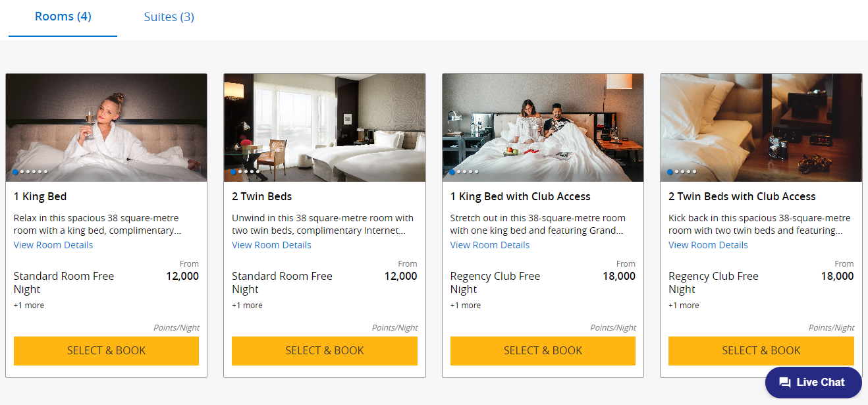Select the Rooms (4) tab
Image resolution: width=868 pixels, height=405 pixels.
pos(63,16)
